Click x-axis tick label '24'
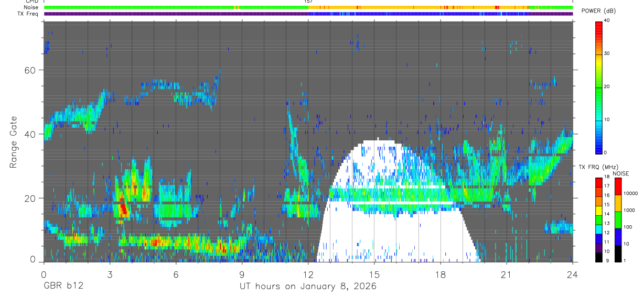 573,274
